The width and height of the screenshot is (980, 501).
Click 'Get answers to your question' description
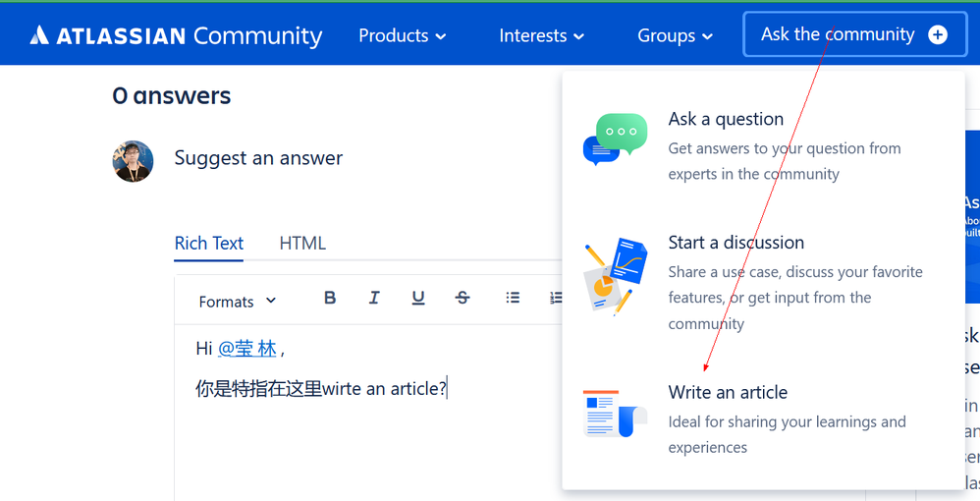(x=785, y=161)
